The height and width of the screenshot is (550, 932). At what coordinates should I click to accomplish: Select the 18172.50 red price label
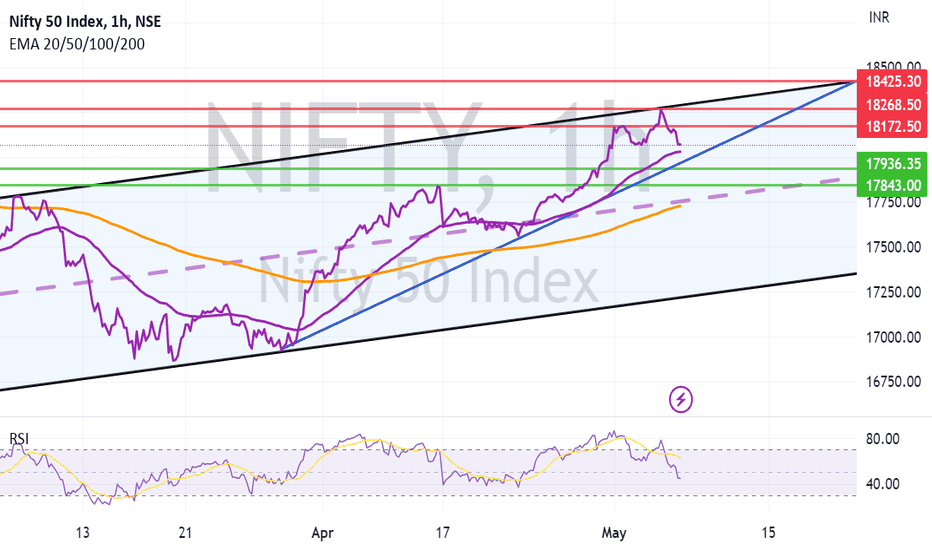pos(892,126)
